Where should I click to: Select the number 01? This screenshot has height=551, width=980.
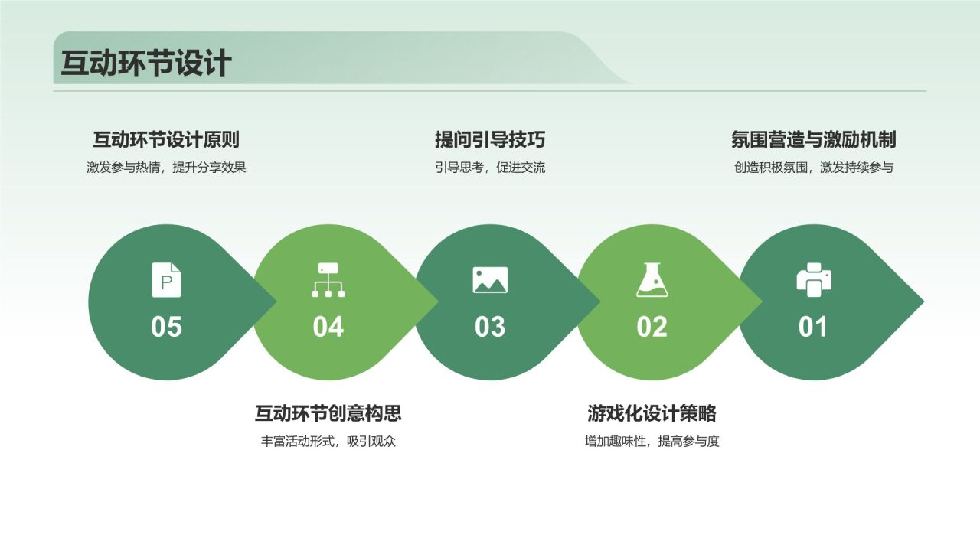point(814,327)
